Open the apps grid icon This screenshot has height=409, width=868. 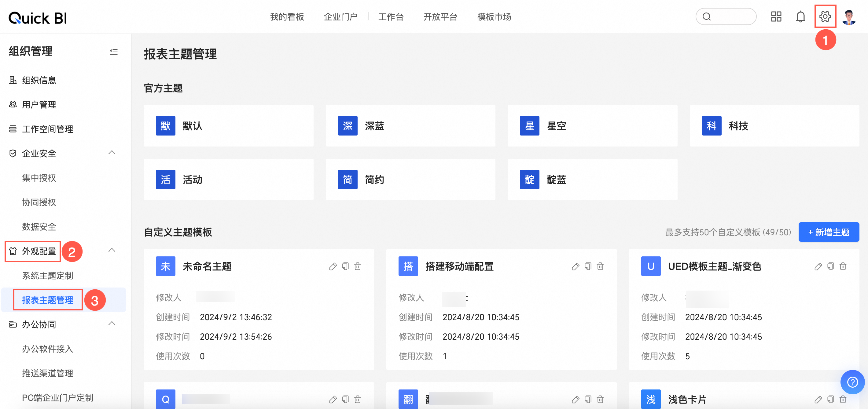click(x=776, y=16)
